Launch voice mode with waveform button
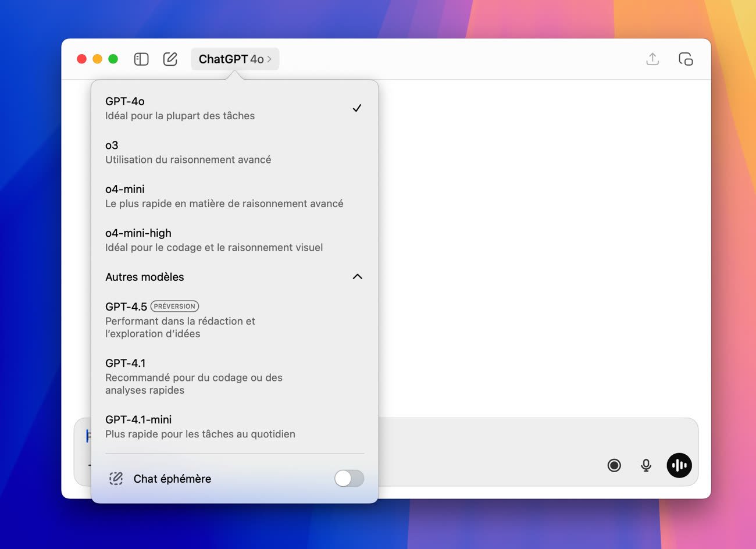Screen dimensions: 756x549 coord(679,465)
